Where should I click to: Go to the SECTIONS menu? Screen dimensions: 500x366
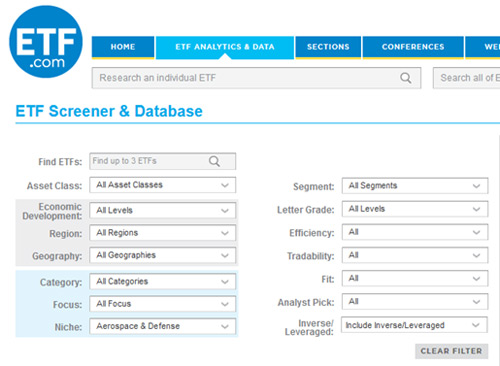(x=328, y=47)
